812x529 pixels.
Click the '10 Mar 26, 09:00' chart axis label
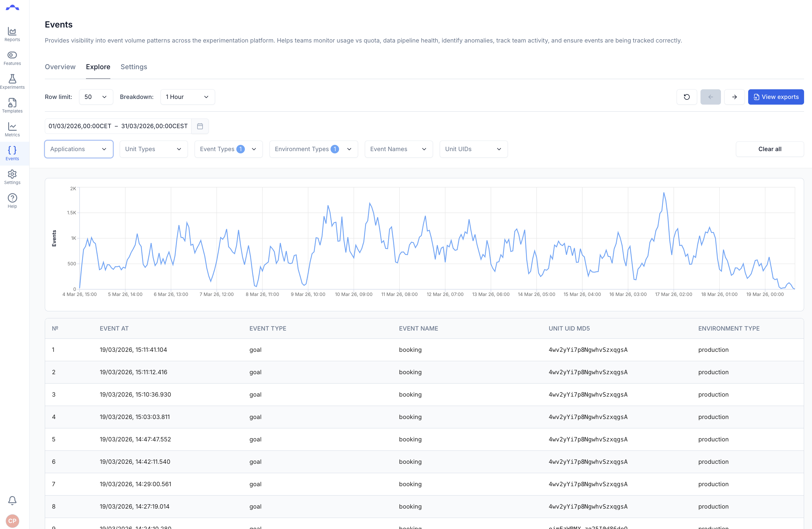(354, 295)
